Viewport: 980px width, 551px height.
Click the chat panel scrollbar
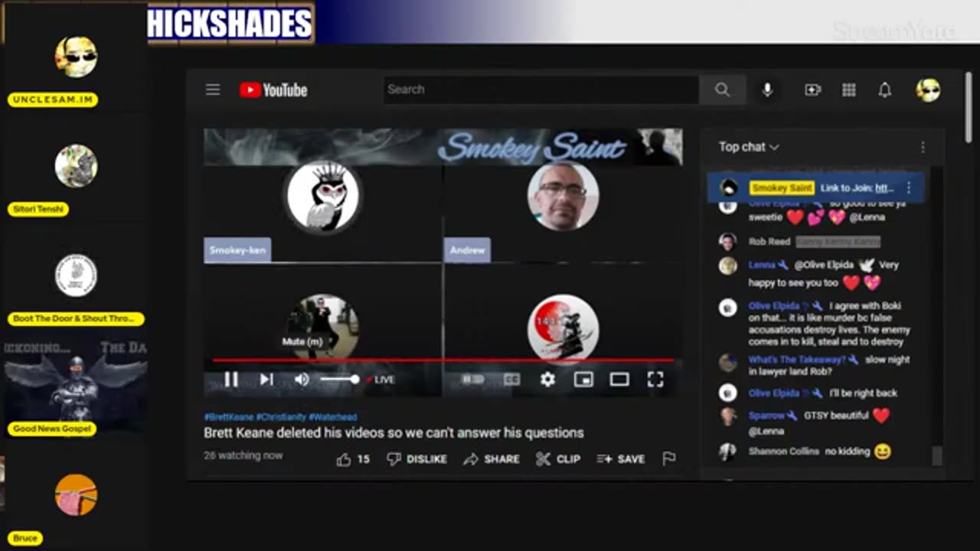point(937,457)
